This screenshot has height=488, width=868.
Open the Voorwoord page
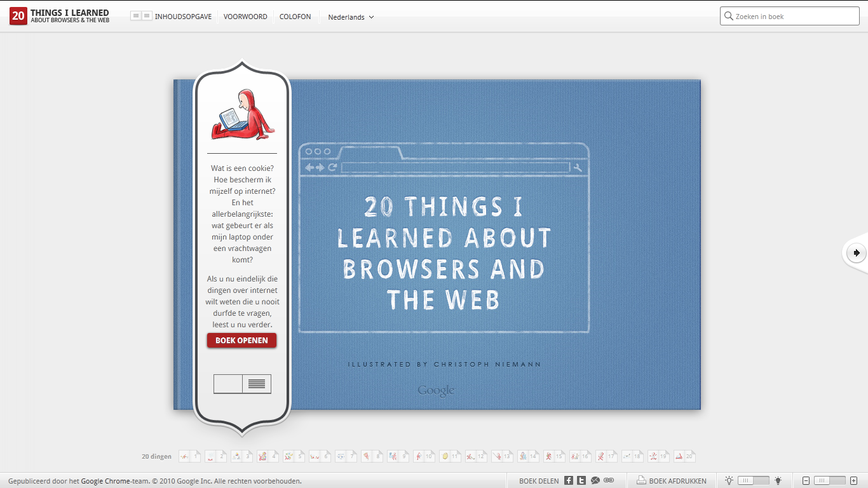[x=245, y=17]
